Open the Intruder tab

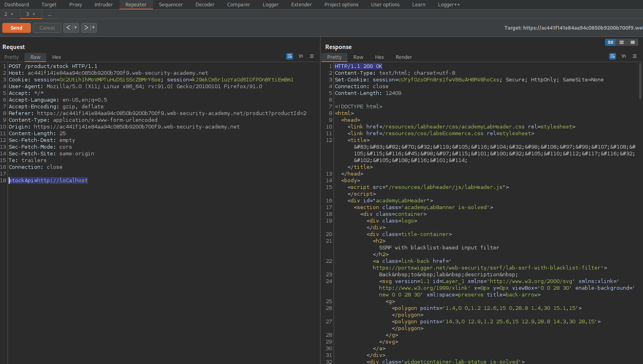point(104,5)
